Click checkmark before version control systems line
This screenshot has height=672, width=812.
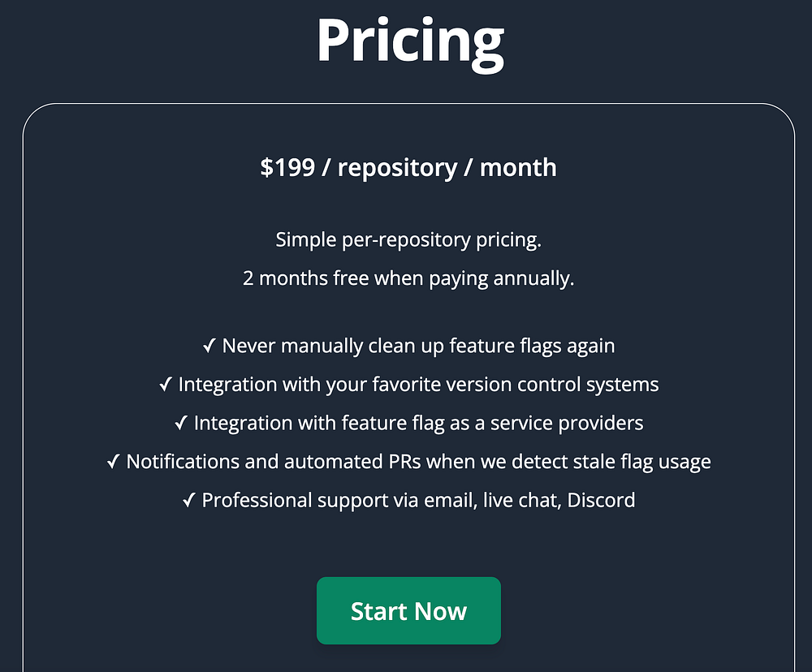coord(165,384)
